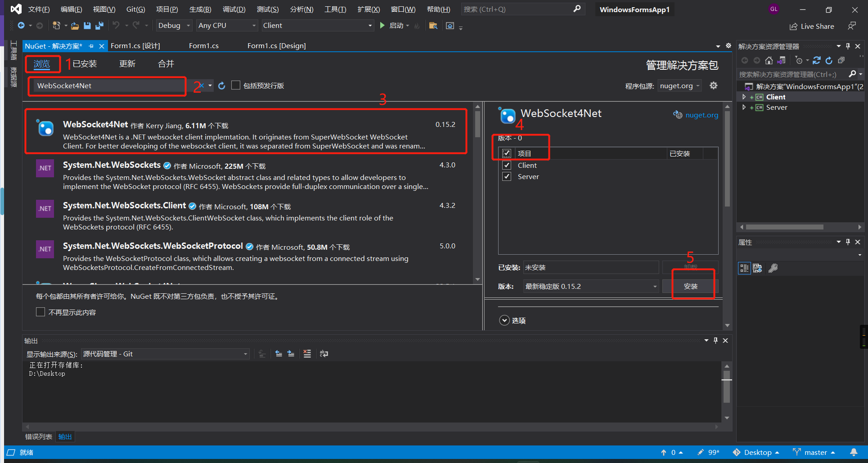The width and height of the screenshot is (868, 463).
Task: Expand the Server project tree node
Action: [x=744, y=107]
